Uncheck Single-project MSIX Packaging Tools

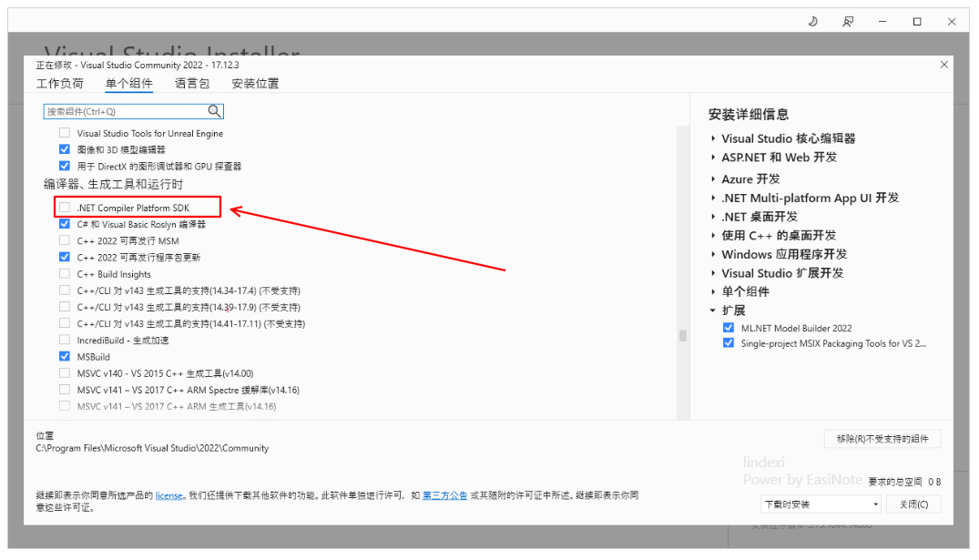[x=728, y=342]
